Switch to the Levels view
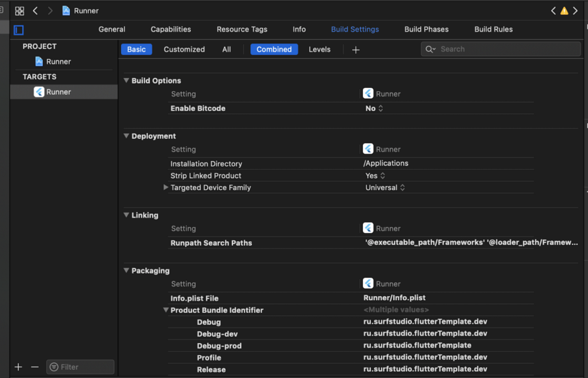Viewport: 588px width, 378px height. tap(319, 49)
